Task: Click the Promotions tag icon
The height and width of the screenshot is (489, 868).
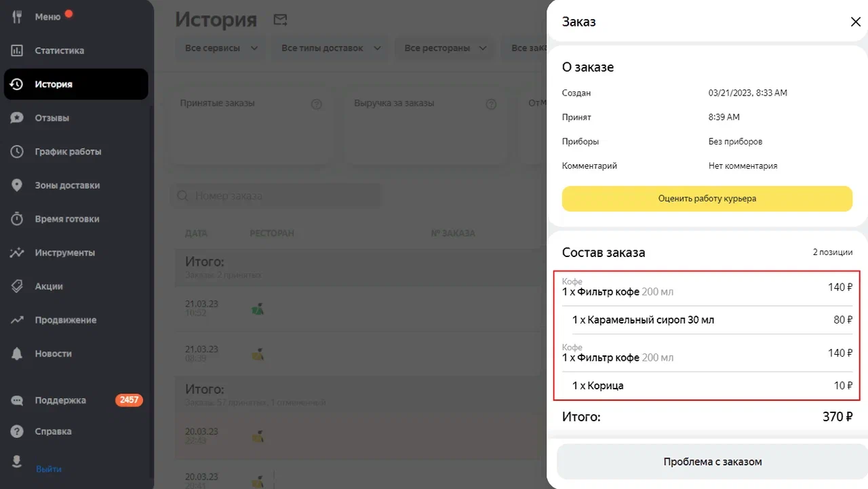Action: 17,286
